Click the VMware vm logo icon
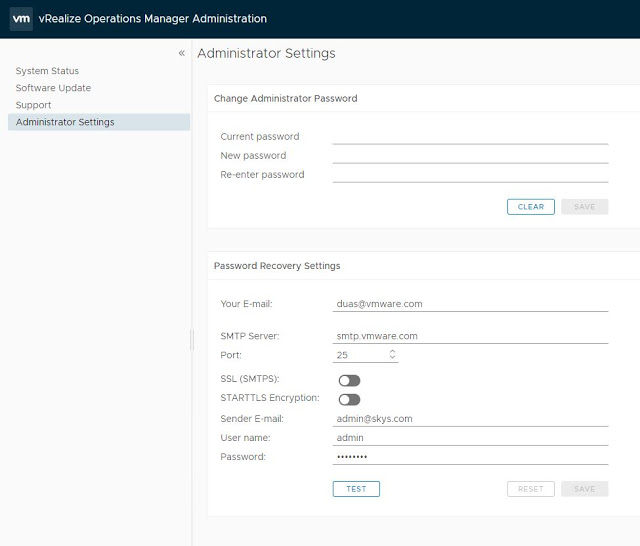Image resolution: width=640 pixels, height=546 pixels. point(21,19)
